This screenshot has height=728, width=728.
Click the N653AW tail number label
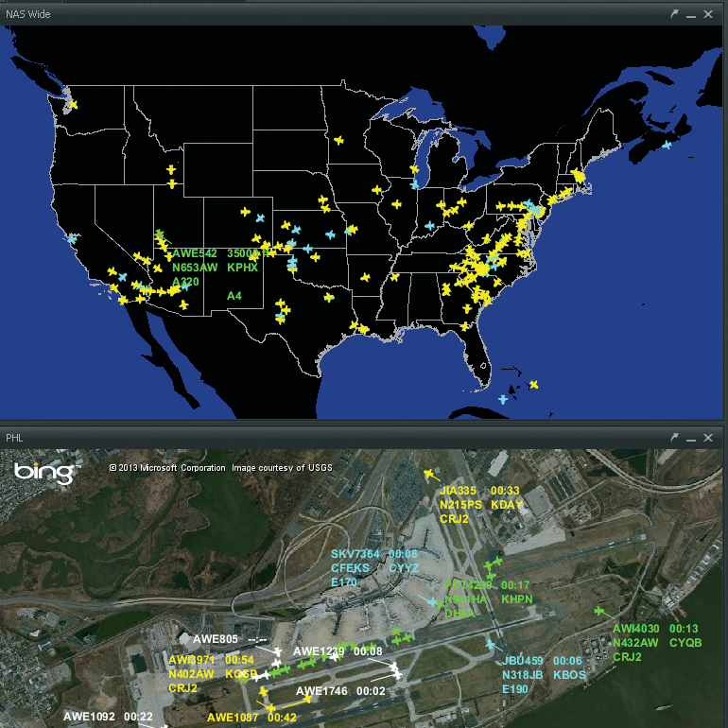click(195, 268)
